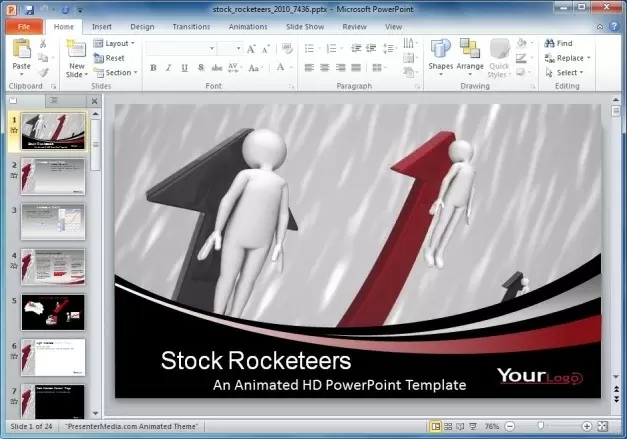The height and width of the screenshot is (439, 627).
Task: Select slide 5 thumbnail in panel
Action: (x=53, y=311)
